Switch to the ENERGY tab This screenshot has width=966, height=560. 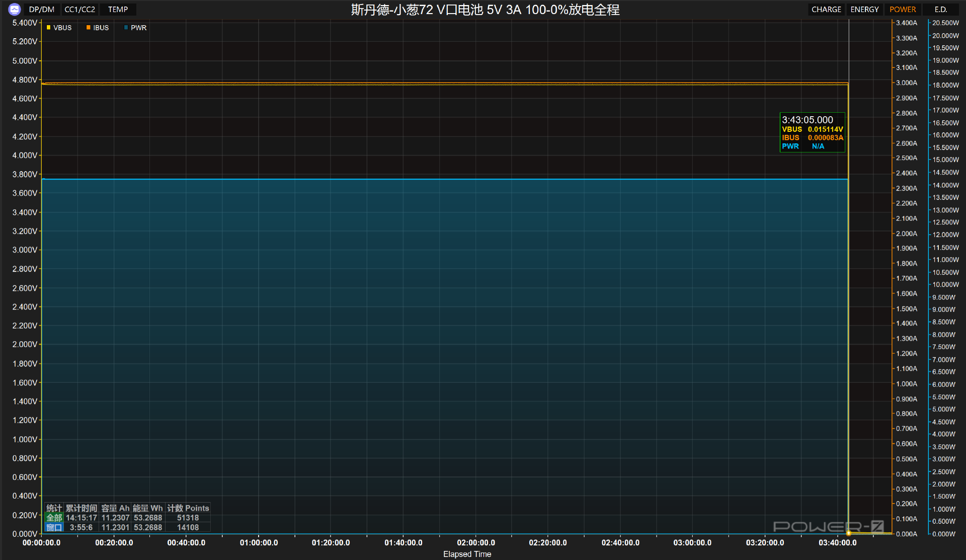point(864,10)
